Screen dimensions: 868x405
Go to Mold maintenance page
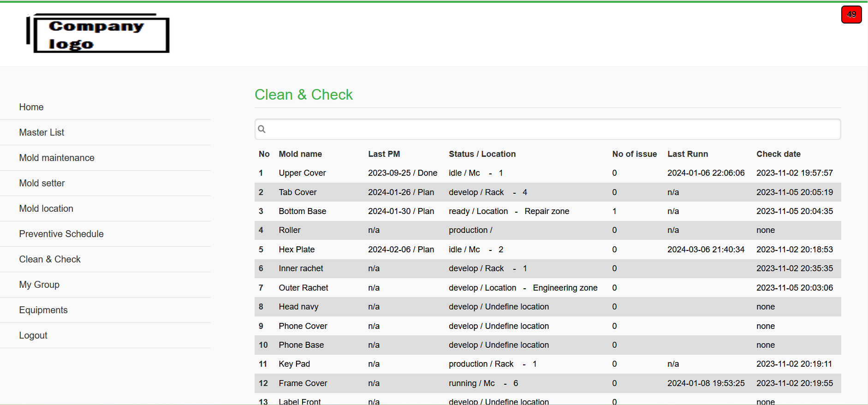pyautogui.click(x=57, y=158)
